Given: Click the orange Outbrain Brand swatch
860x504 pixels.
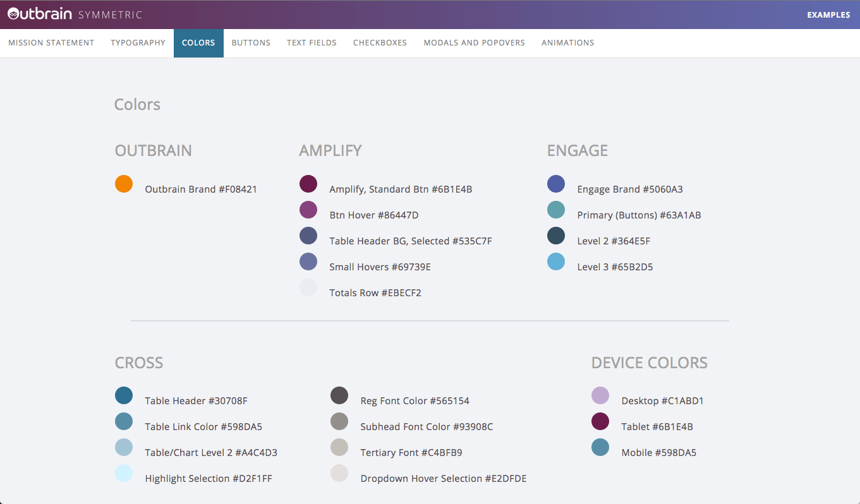Looking at the screenshot, I should 124,184.
